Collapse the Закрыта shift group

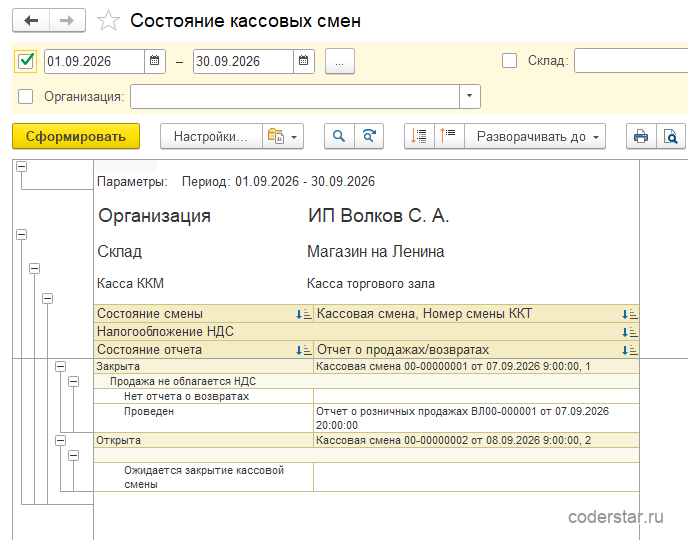[x=61, y=366]
